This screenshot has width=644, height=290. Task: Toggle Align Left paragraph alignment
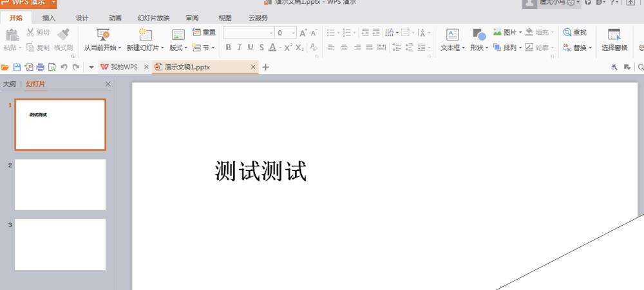(331, 48)
